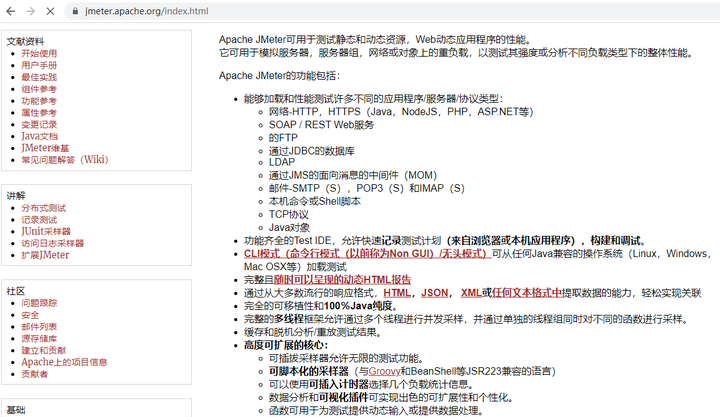Open the 记录测试 tutorial link
The width and height of the screenshot is (720, 417).
tap(39, 220)
